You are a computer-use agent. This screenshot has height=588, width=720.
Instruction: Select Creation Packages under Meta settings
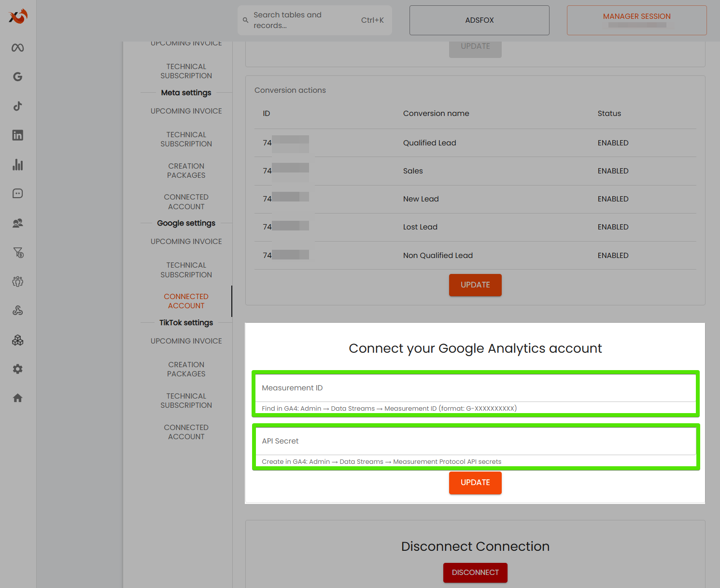pyautogui.click(x=186, y=171)
